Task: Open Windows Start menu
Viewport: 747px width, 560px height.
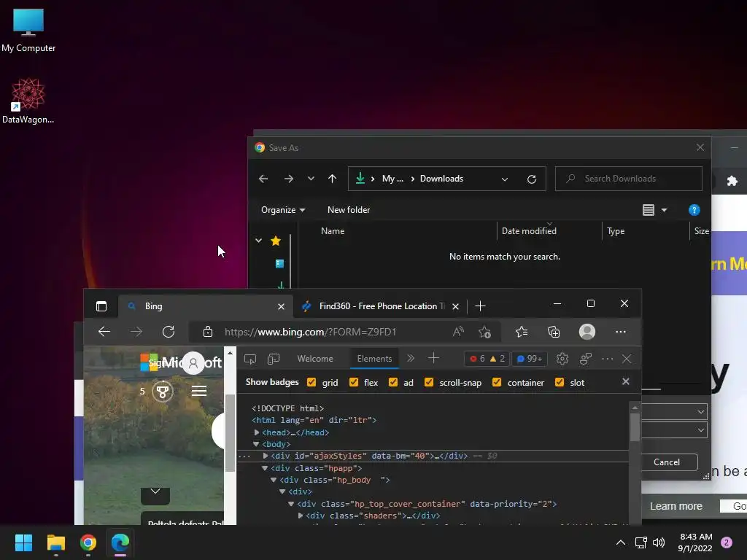Action: [x=23, y=542]
